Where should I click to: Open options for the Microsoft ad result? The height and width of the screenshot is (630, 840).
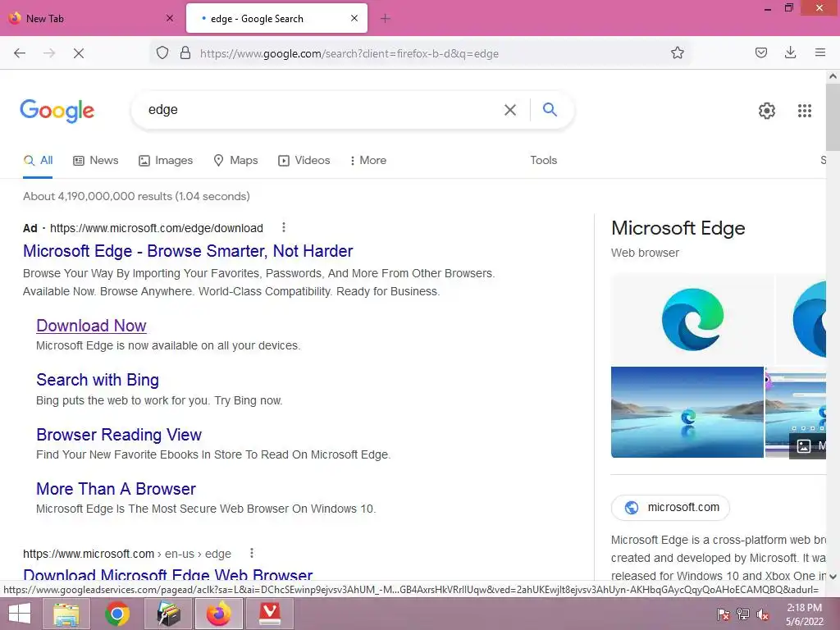tap(283, 228)
